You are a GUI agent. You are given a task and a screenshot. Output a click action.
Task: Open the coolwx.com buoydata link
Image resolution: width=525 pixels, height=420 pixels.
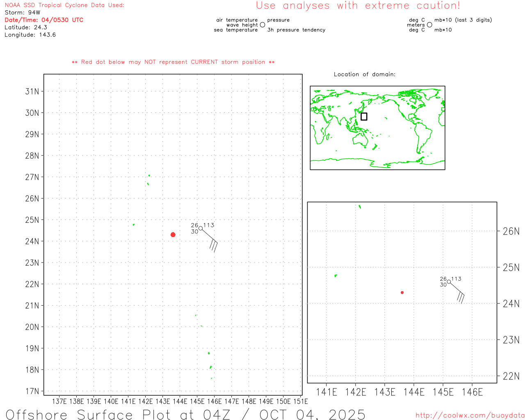(470, 415)
